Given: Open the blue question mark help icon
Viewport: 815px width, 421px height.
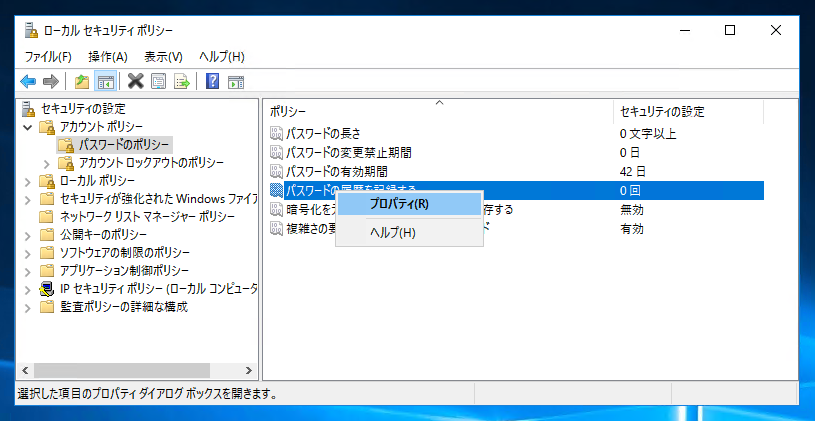Looking at the screenshot, I should point(212,81).
